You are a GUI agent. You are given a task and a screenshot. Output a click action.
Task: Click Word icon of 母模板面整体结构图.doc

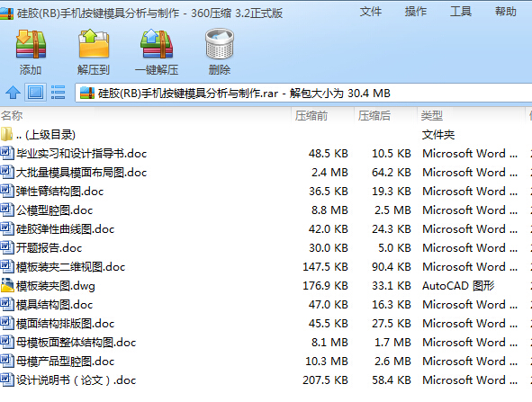pyautogui.click(x=7, y=342)
